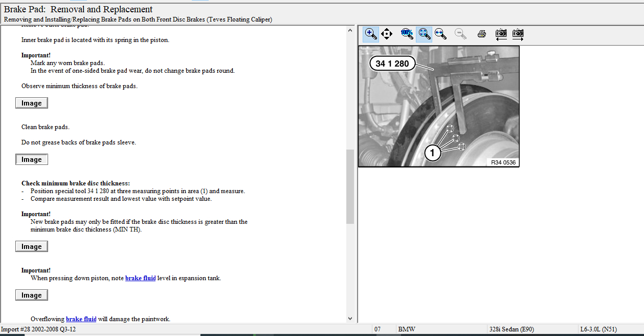Click 'Check minimum brake disc thickness:' heading
The image size is (644, 336).
[x=76, y=183]
